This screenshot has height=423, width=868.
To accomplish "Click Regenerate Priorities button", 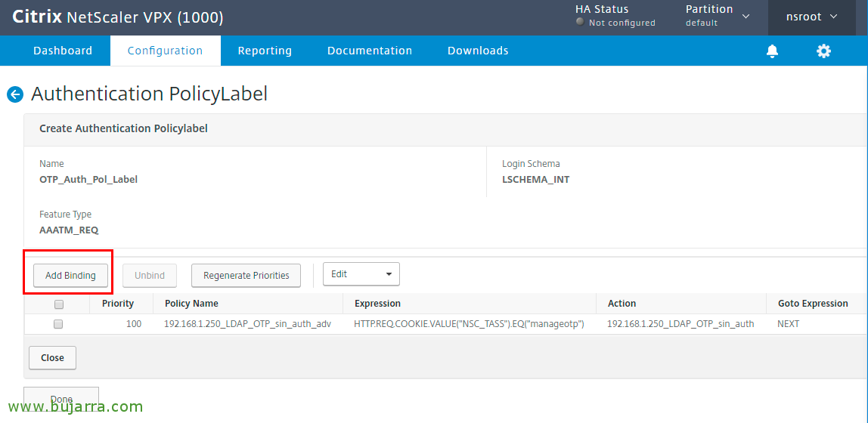I will coord(246,276).
